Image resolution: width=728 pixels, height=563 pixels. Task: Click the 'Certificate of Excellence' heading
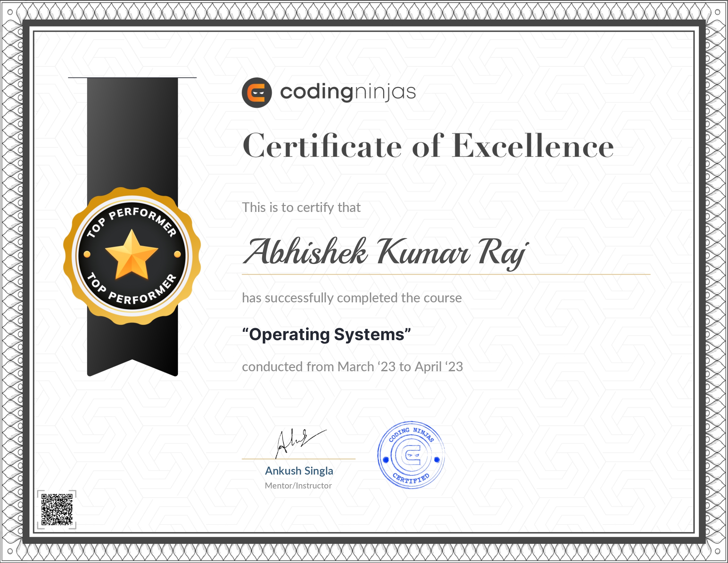point(428,146)
